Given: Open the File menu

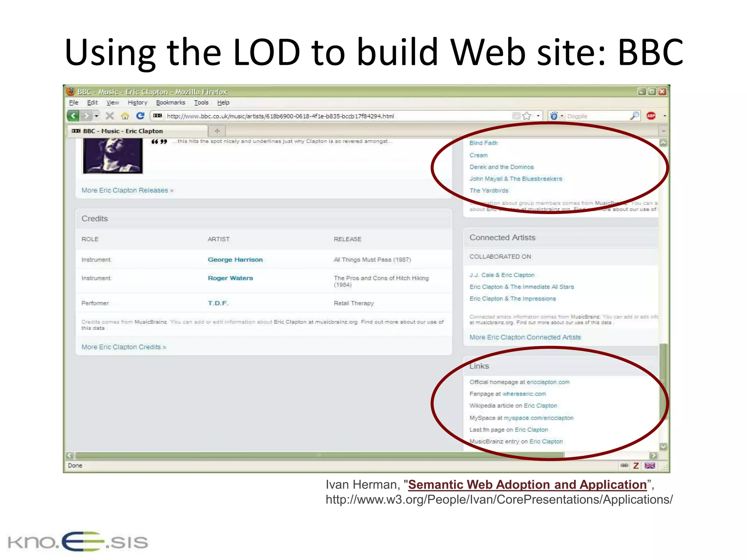Looking at the screenshot, I should 74,102.
